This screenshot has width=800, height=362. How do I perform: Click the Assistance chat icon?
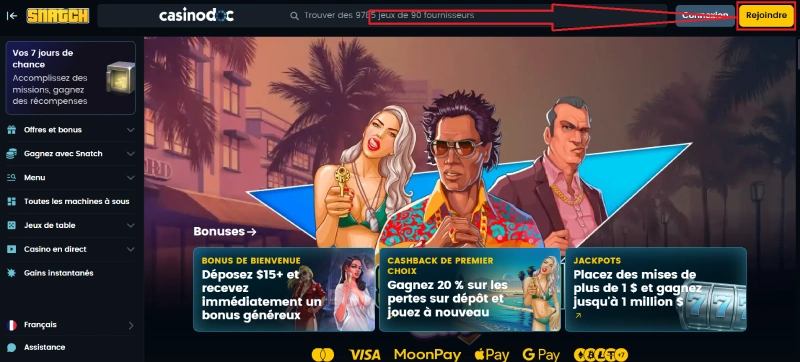point(11,348)
